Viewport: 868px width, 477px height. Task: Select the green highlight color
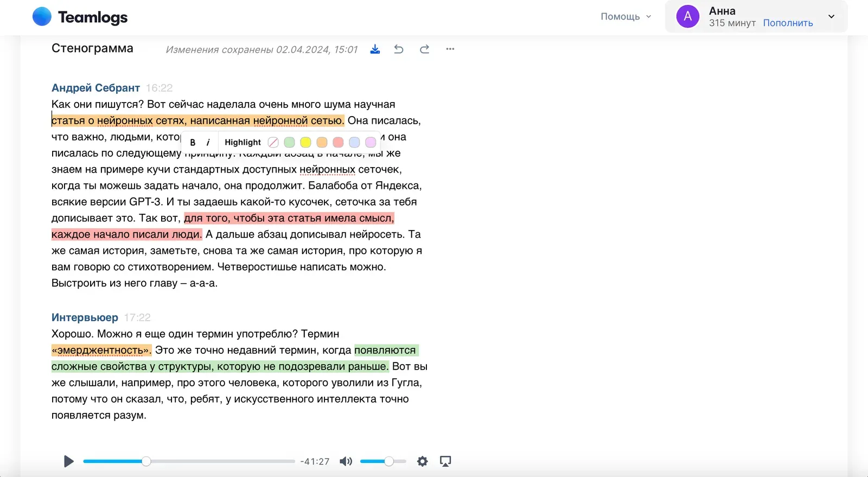[290, 142]
